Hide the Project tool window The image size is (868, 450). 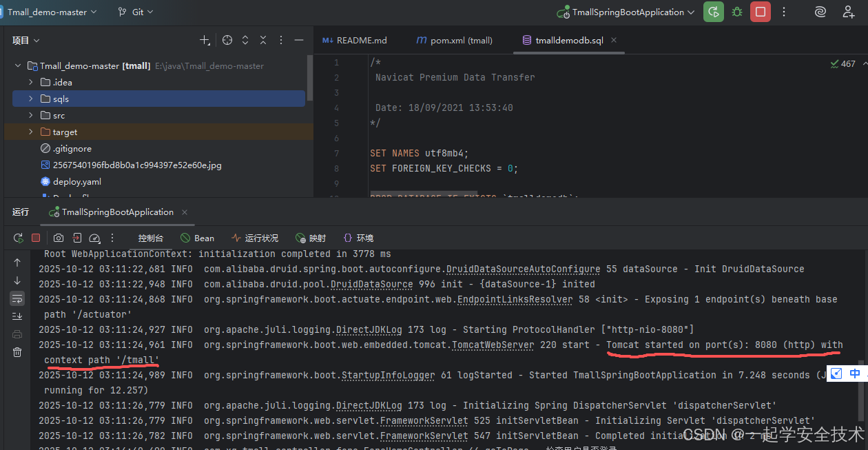point(299,41)
